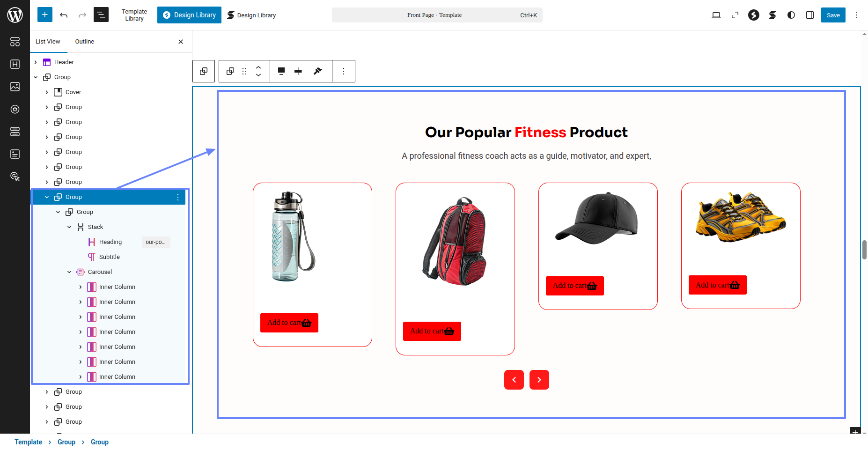
Task: Click the drag handle in block toolbar
Action: coord(244,71)
